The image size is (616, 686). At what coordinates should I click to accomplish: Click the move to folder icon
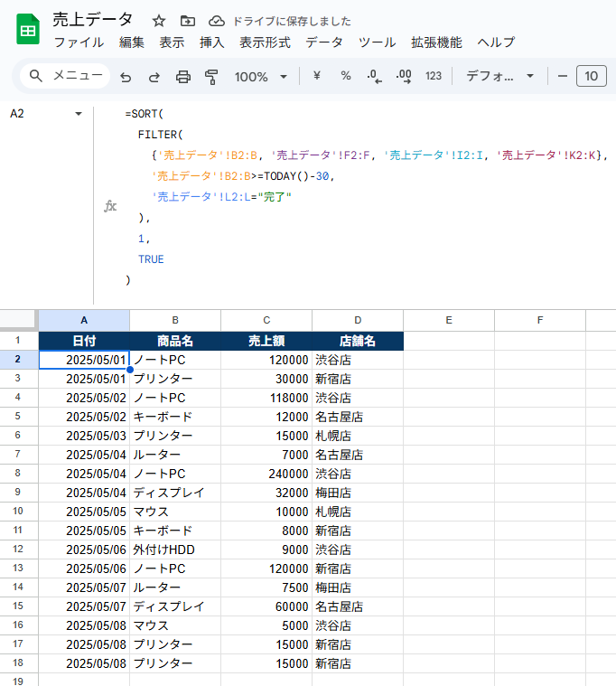187,21
